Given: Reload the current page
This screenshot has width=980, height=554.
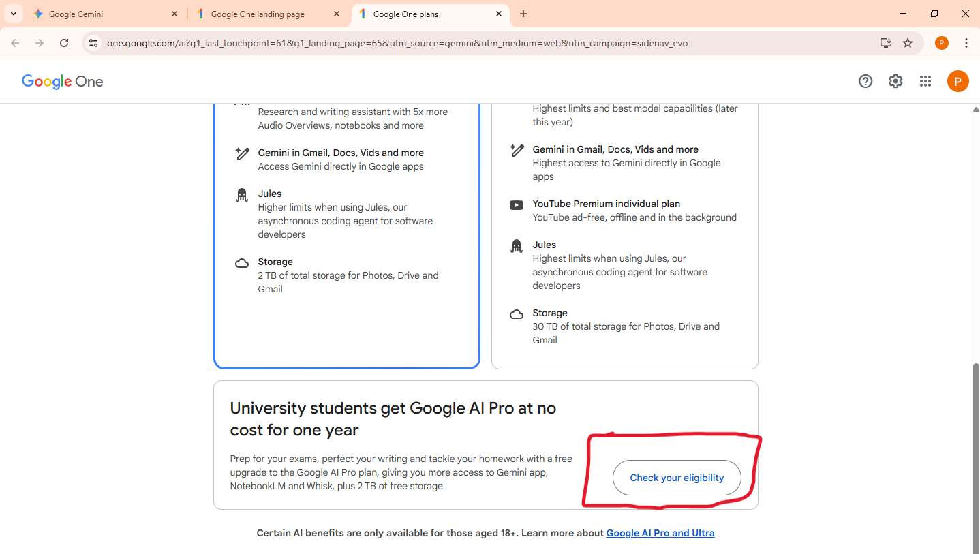Looking at the screenshot, I should 64,43.
